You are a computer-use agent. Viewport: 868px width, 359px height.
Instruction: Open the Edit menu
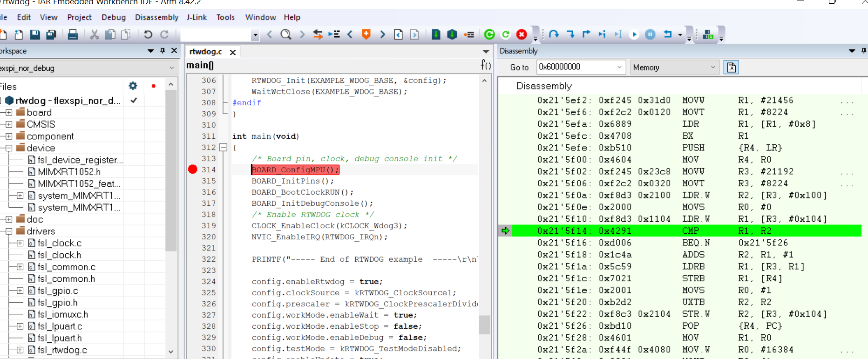(24, 17)
